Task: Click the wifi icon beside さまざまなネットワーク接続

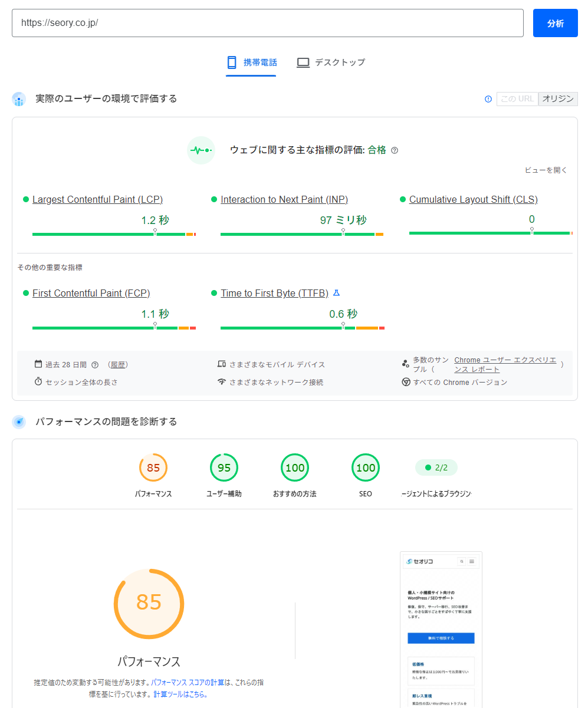Action: point(222,382)
